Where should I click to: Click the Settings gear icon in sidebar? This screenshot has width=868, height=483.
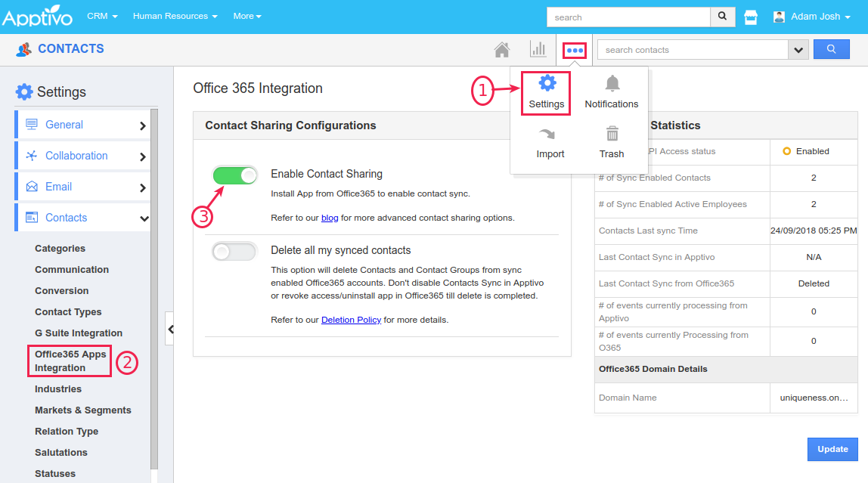(x=24, y=92)
